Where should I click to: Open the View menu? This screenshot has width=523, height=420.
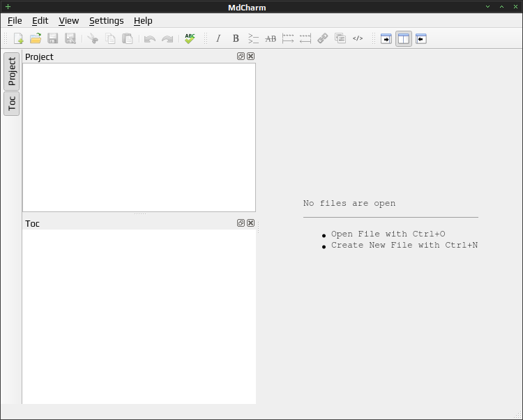click(x=69, y=21)
